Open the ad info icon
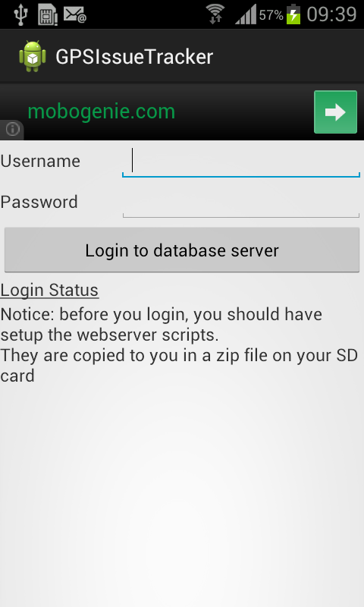The width and height of the screenshot is (364, 607). [x=12, y=129]
